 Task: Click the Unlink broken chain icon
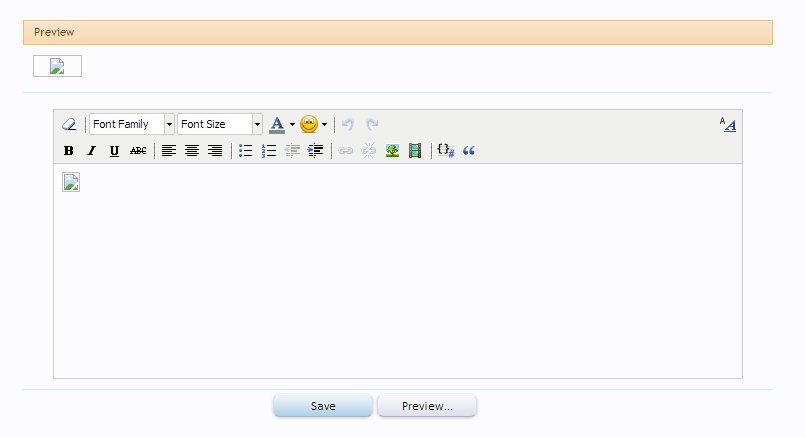(x=369, y=150)
